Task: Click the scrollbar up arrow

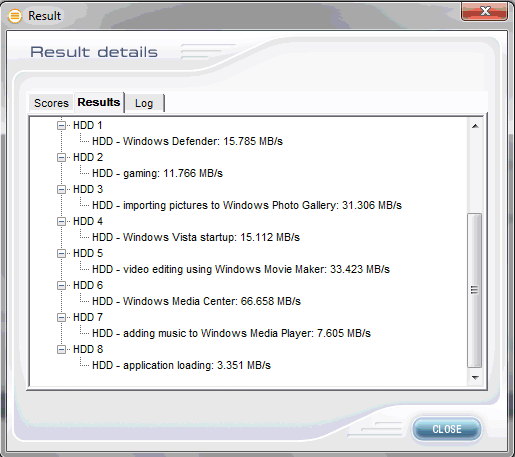Action: (475, 126)
